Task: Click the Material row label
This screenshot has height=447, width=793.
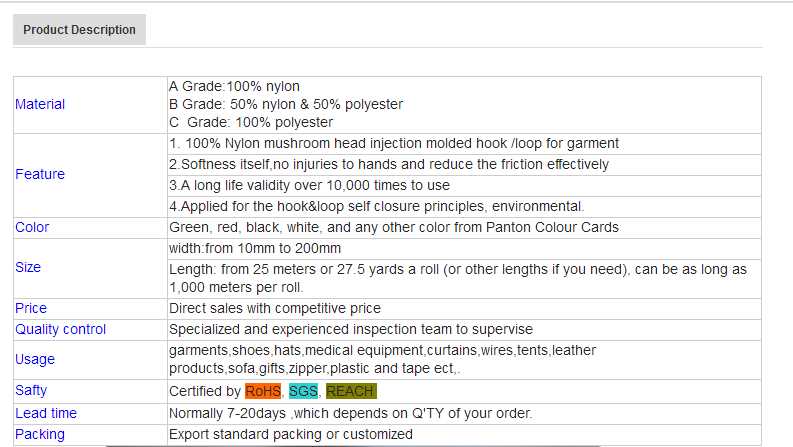Action: pos(40,104)
